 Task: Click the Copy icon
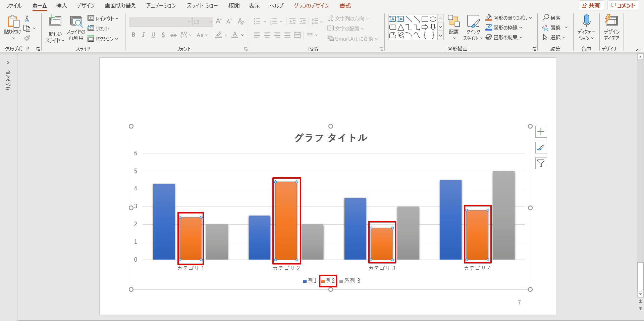click(x=27, y=28)
